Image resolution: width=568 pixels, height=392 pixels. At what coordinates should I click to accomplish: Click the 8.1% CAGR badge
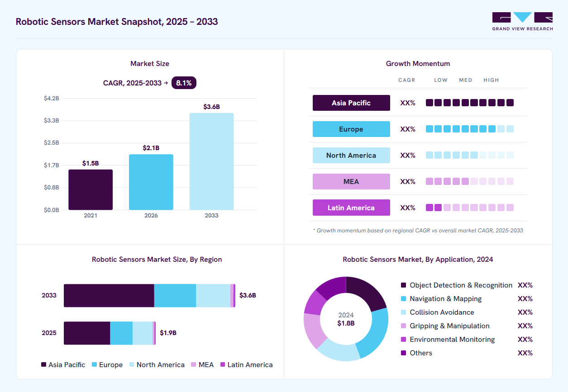(x=184, y=83)
